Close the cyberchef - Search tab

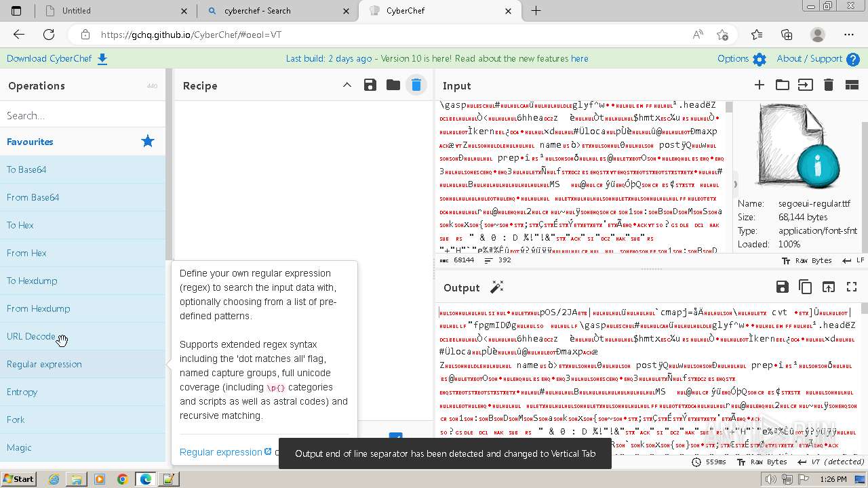[x=347, y=11]
